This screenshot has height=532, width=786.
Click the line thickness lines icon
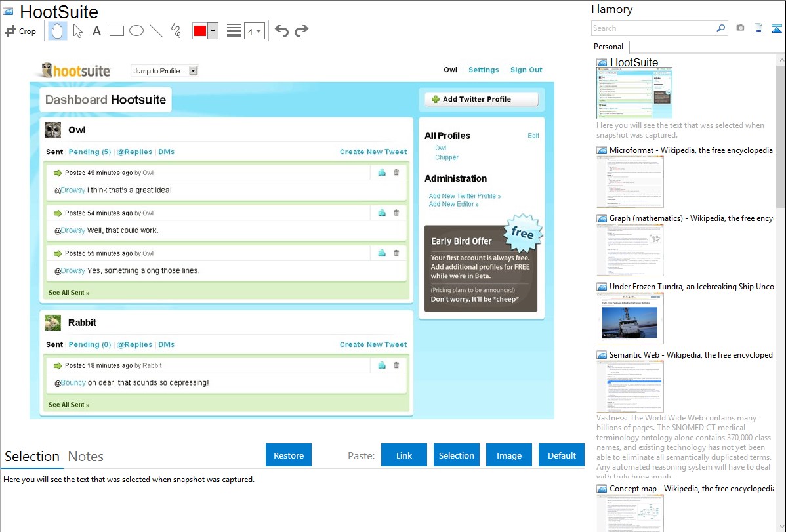tap(234, 31)
